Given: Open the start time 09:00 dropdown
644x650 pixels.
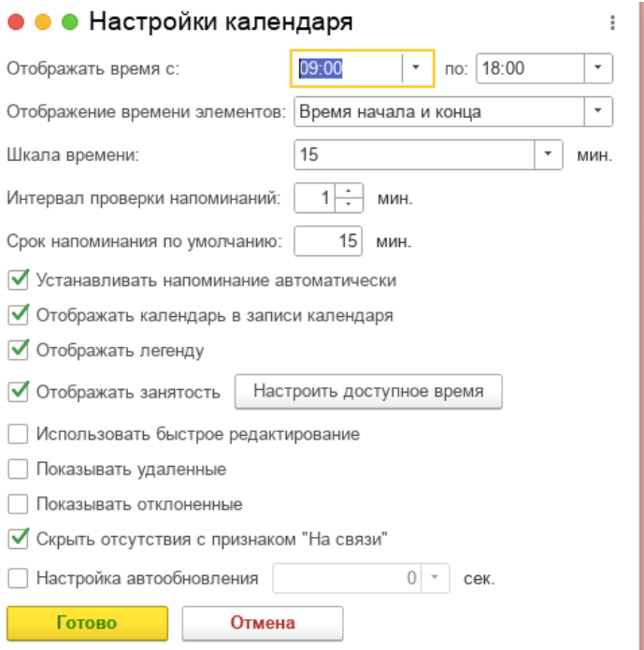Looking at the screenshot, I should (417, 68).
